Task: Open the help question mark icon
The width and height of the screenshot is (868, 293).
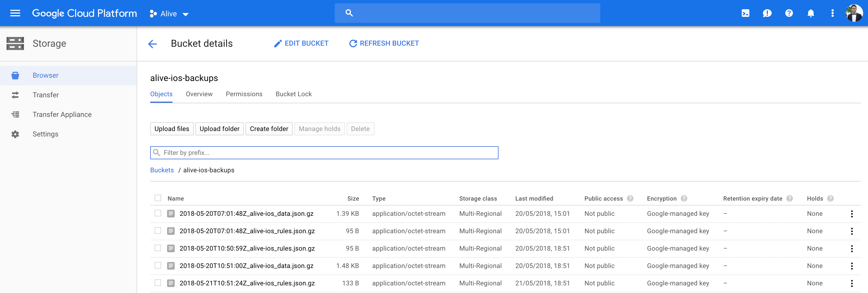Action: pos(789,13)
